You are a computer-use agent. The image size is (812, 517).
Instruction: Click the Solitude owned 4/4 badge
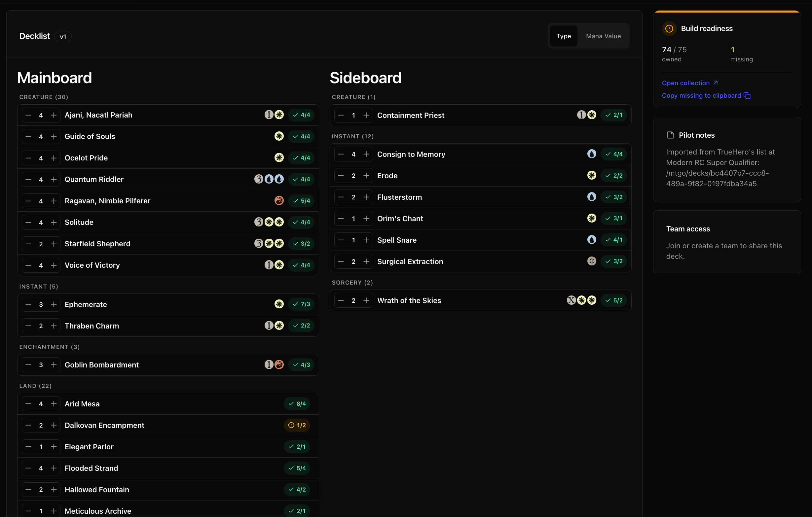point(301,222)
